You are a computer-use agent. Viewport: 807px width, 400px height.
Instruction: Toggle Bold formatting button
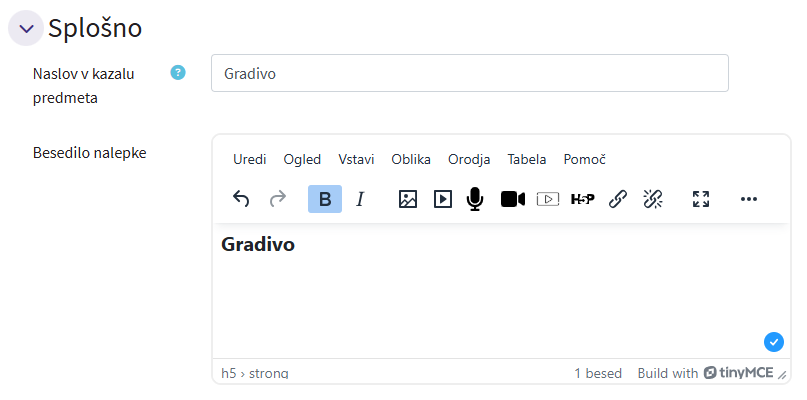(x=325, y=199)
